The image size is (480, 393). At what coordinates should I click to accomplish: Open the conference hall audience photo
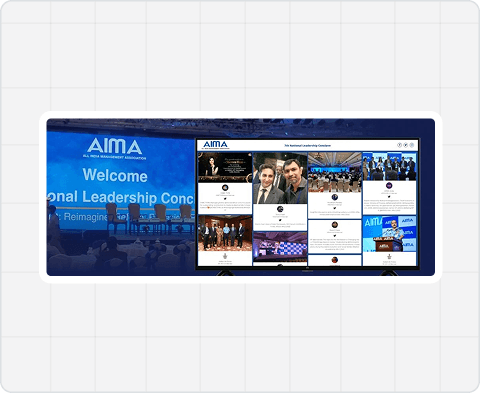[x=335, y=172]
